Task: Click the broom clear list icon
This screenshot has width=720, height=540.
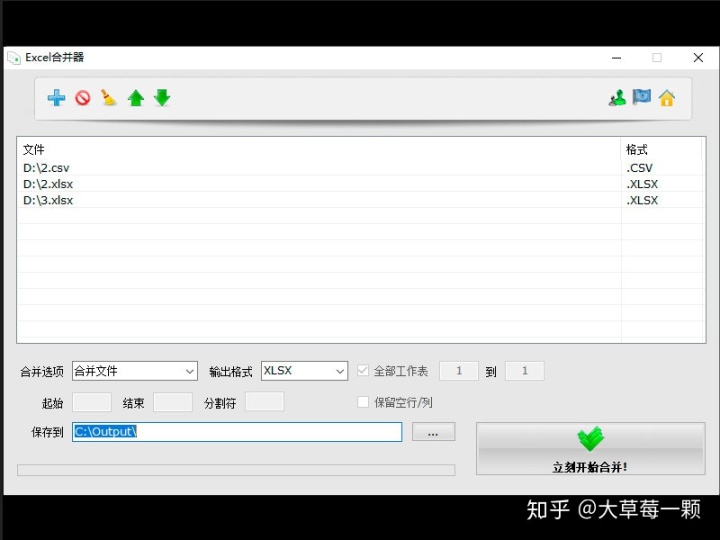Action: pyautogui.click(x=109, y=97)
